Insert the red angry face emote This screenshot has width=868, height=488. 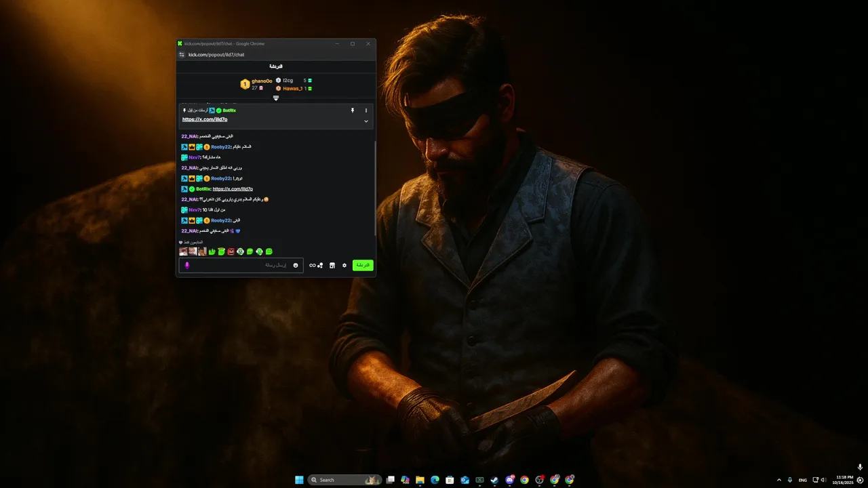[231, 251]
